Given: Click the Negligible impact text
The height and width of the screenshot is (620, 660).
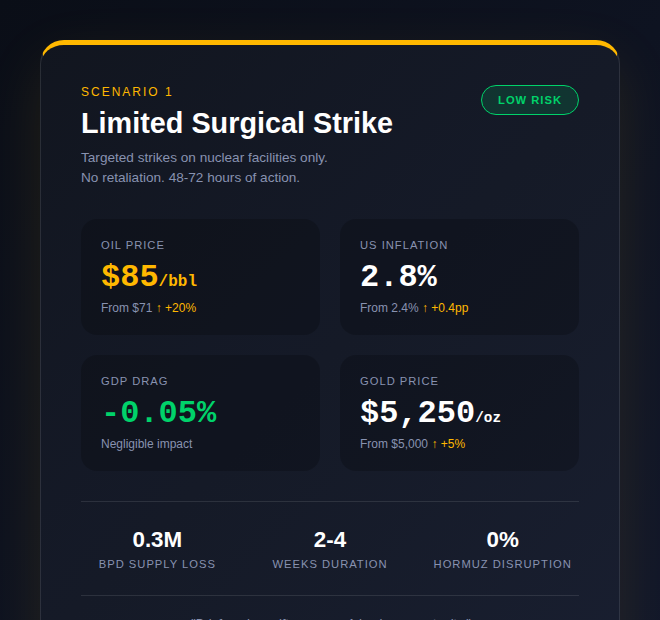Looking at the screenshot, I should (146, 444).
